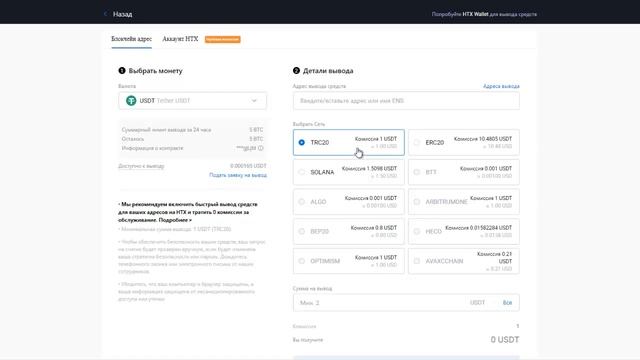Click the orange badge next to Аккаунт HTX

click(222, 39)
